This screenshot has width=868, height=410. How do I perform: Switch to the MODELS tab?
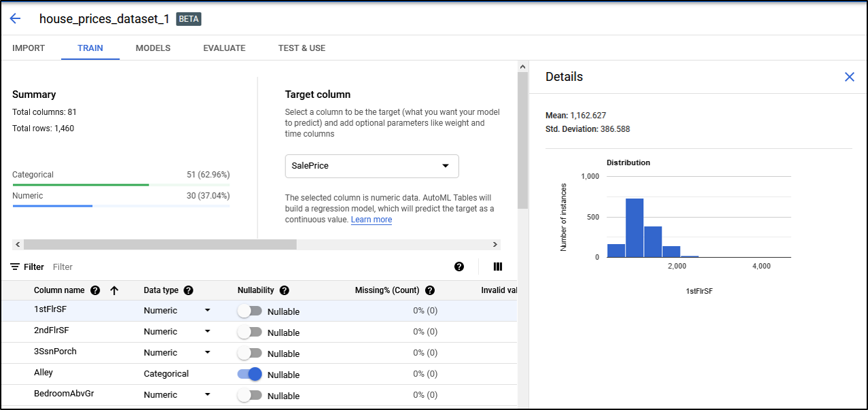coord(153,48)
